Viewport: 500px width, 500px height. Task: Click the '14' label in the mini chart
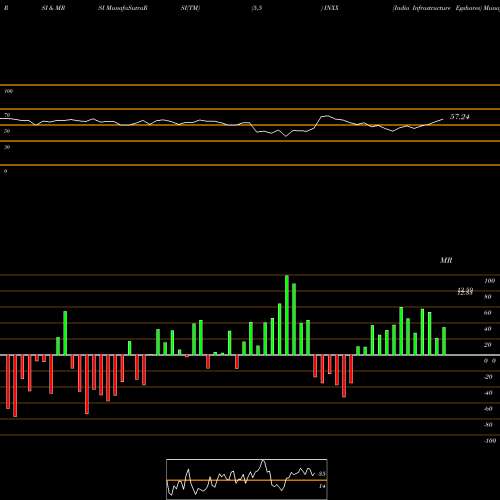click(322, 486)
